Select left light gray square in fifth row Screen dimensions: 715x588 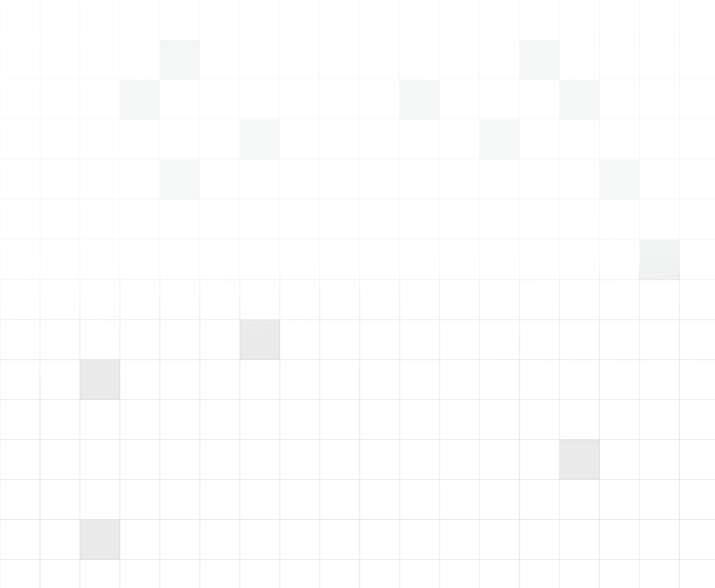(180, 180)
